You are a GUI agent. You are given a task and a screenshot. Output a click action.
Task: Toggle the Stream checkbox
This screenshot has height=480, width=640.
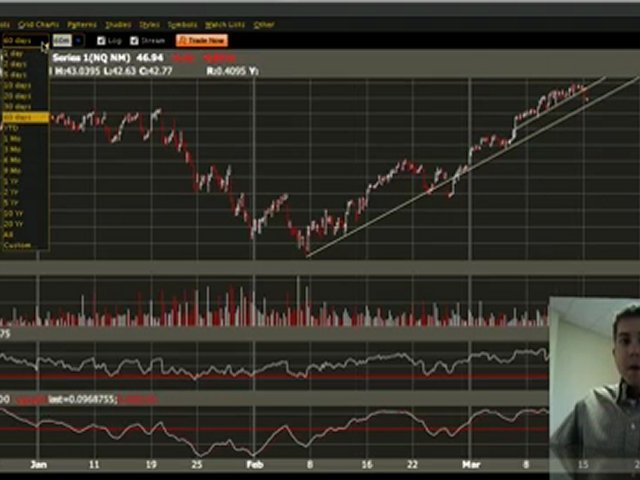coord(134,41)
